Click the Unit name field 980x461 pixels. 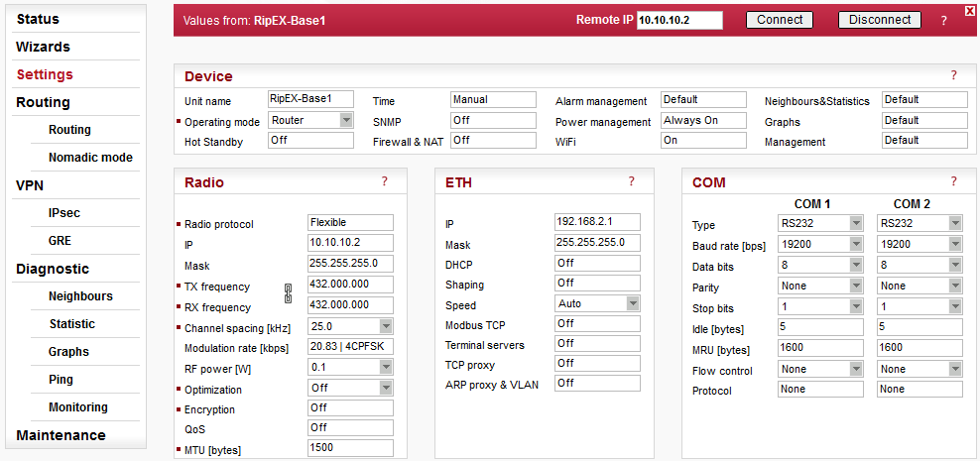tap(310, 99)
